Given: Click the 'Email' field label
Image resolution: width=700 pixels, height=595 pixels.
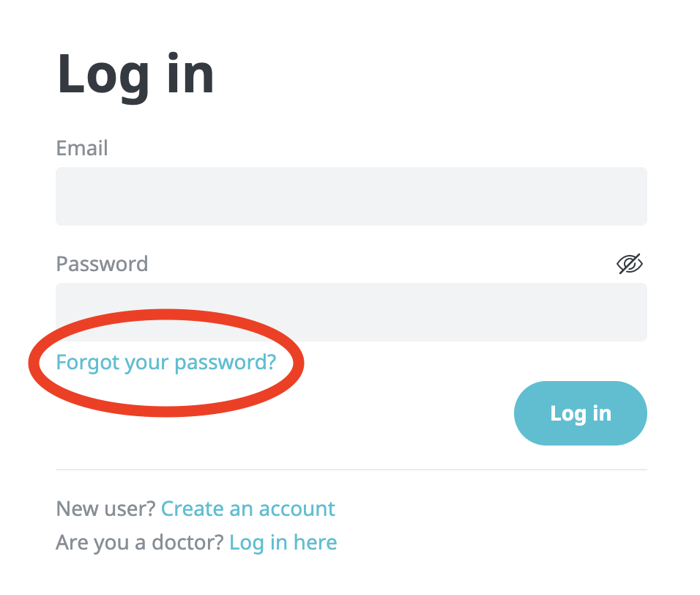Looking at the screenshot, I should pos(82,148).
